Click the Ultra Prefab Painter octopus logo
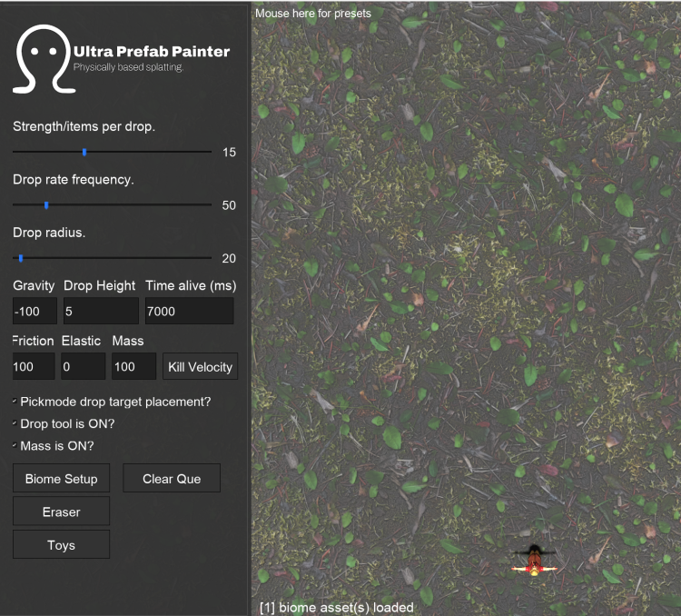The width and height of the screenshot is (681, 616). tap(41, 59)
